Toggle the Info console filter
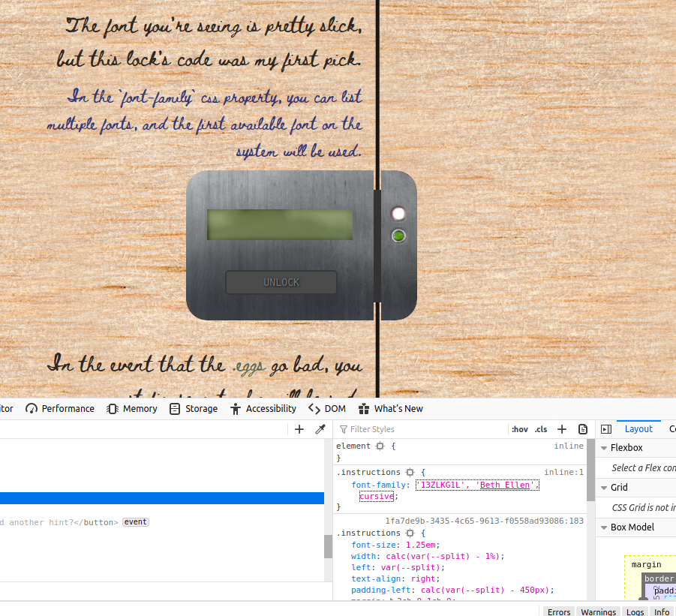This screenshot has width=676, height=616. (662, 612)
